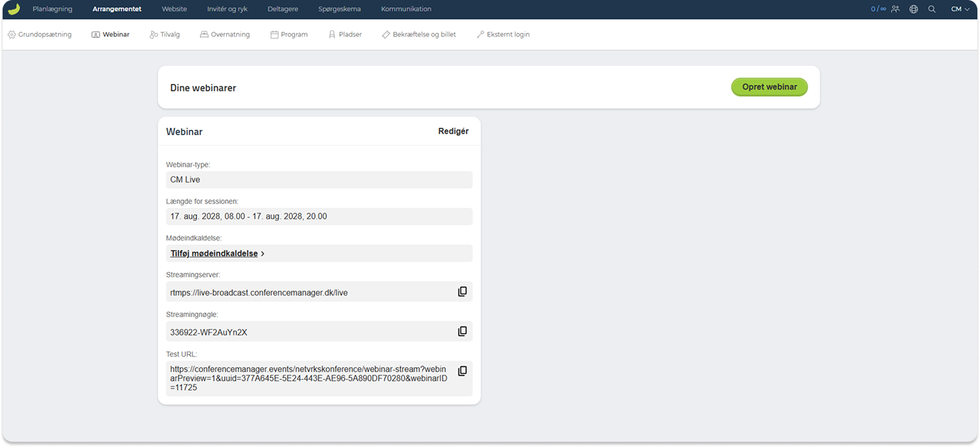The image size is (980, 447).
Task: Click the Opret webinar button
Action: tap(769, 87)
